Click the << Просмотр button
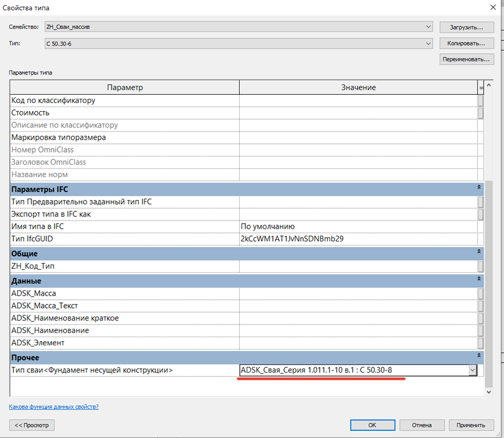 [x=32, y=425]
